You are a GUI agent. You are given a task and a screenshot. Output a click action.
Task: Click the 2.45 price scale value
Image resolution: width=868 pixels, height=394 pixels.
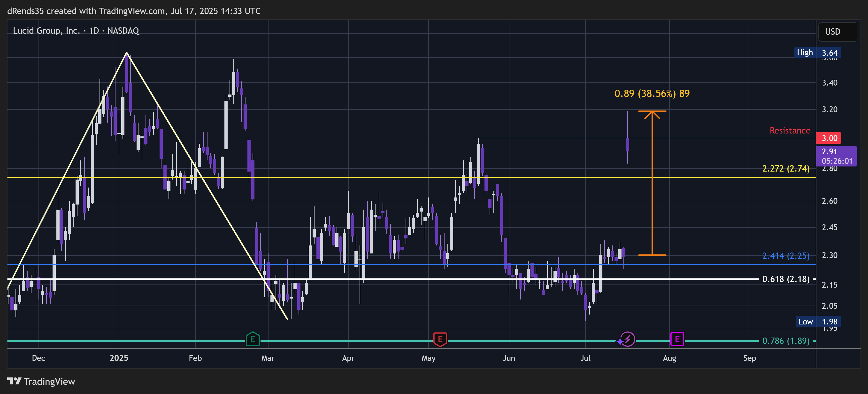[x=830, y=227]
